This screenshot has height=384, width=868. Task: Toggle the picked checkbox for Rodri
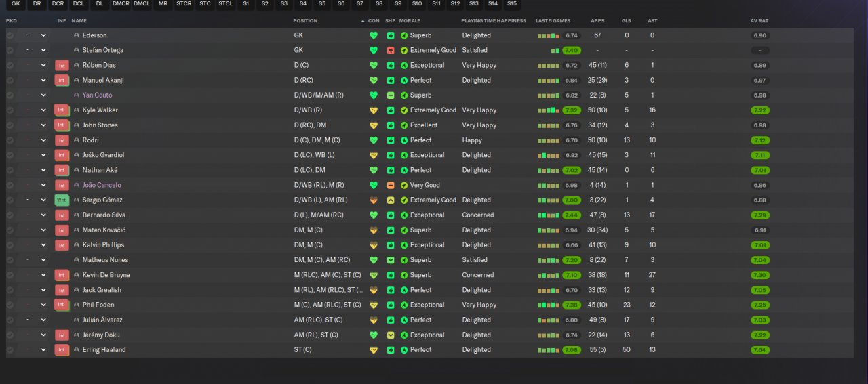coord(10,140)
